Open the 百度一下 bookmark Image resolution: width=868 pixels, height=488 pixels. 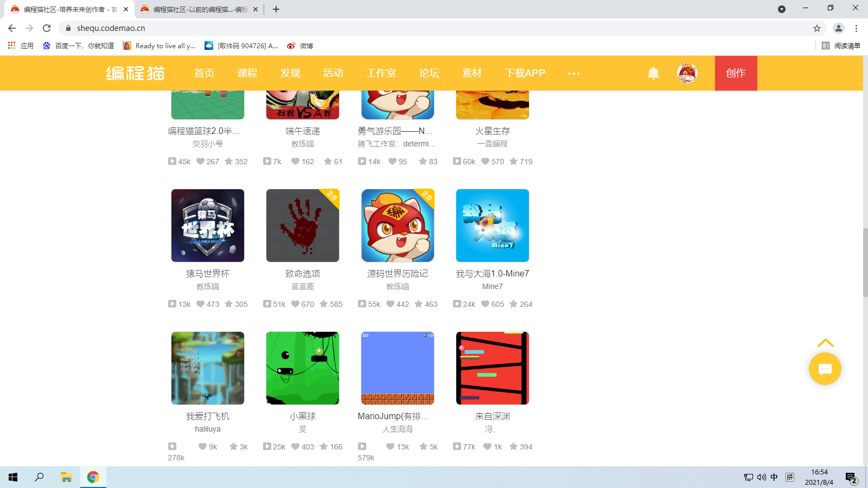tap(79, 46)
